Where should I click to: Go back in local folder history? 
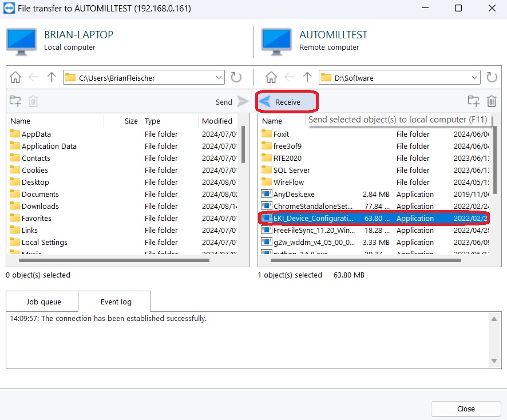[34, 78]
